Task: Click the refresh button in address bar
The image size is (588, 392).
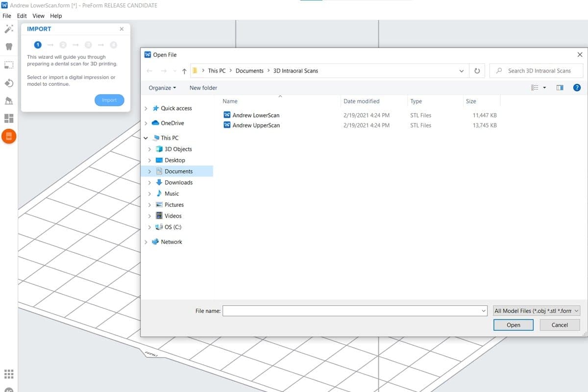Action: coord(477,71)
